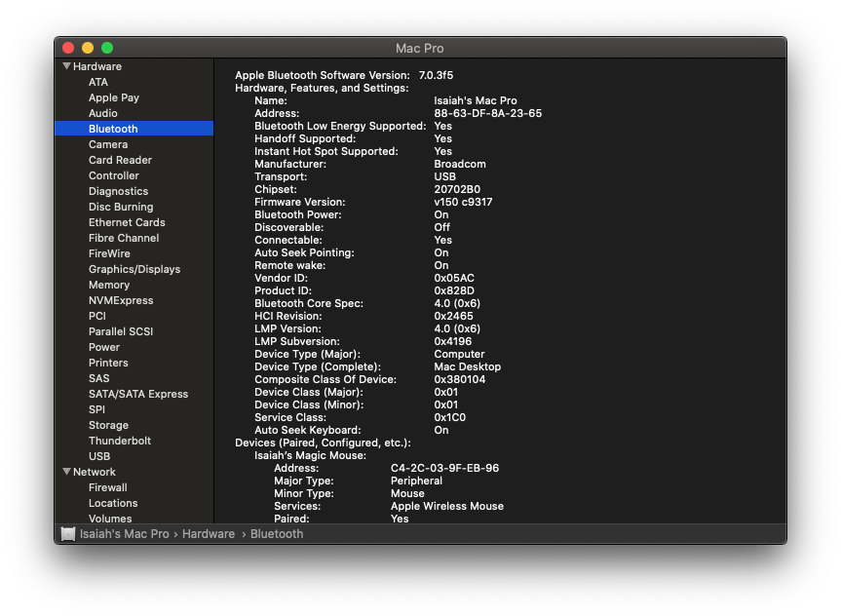Click Major Type value Peripheral
841x616 pixels.
[x=417, y=481]
